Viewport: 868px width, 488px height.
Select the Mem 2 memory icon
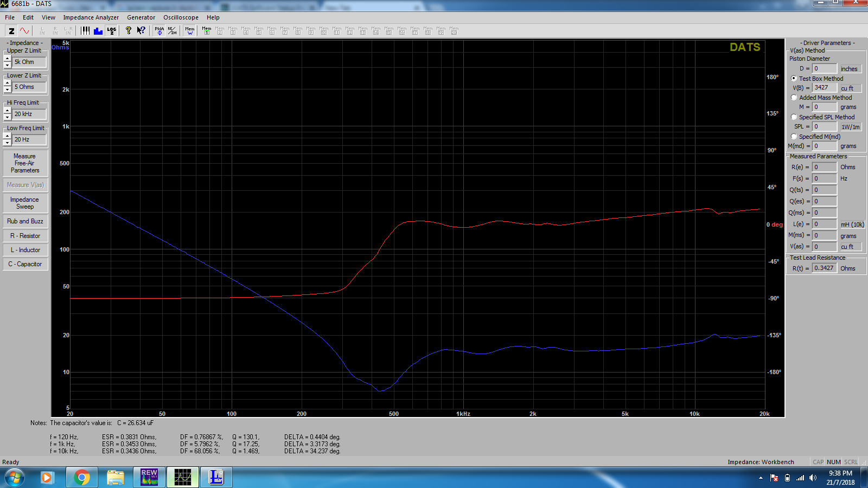coord(220,31)
